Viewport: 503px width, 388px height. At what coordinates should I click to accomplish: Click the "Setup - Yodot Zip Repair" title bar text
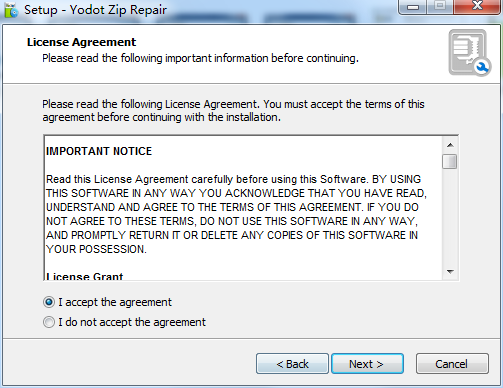pyautogui.click(x=95, y=10)
